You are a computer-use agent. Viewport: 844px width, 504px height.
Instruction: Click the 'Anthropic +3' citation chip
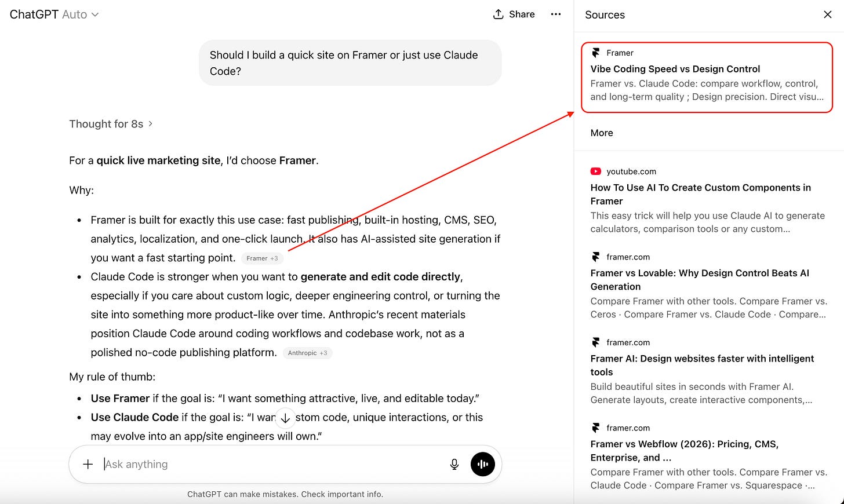307,353
